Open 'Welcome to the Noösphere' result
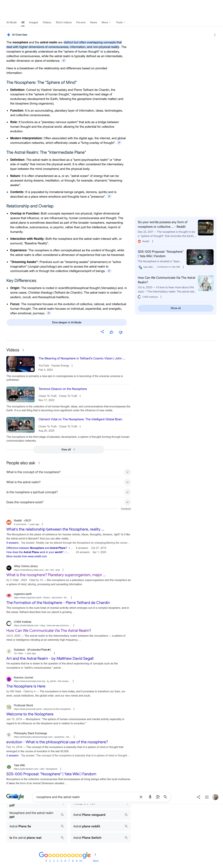 point(30,714)
